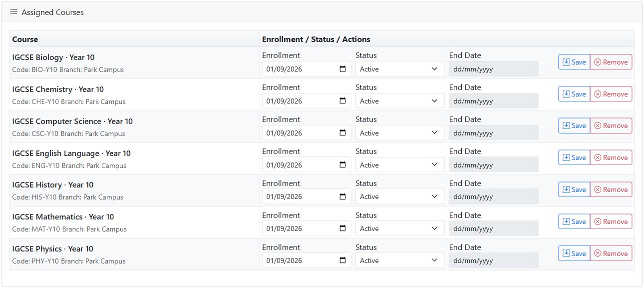Click enrollment date text for IGCSE Physics
The width and height of the screenshot is (644, 289).
pos(284,260)
